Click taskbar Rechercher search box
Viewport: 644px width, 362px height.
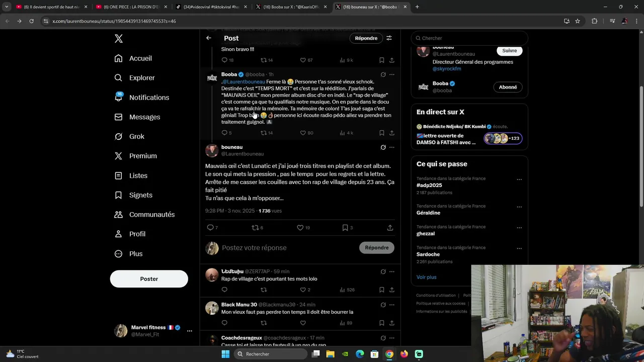[270, 354]
